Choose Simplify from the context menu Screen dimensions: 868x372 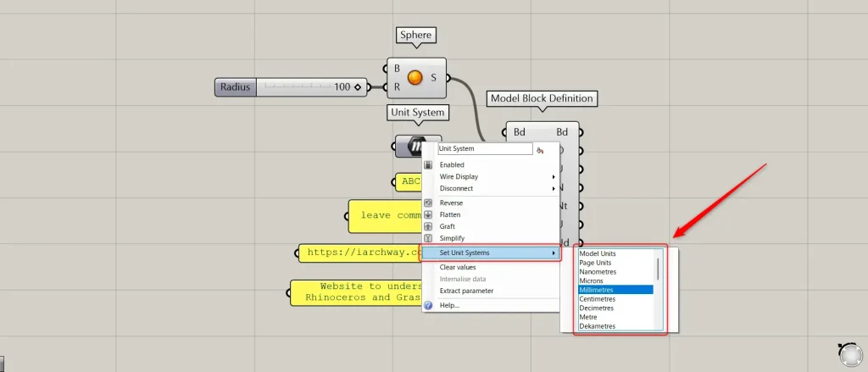(491, 238)
